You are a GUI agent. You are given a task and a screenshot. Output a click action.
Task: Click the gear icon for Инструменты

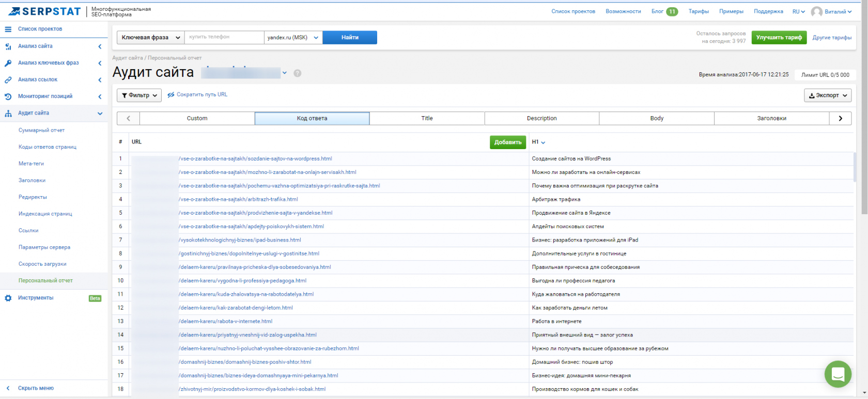tap(8, 298)
